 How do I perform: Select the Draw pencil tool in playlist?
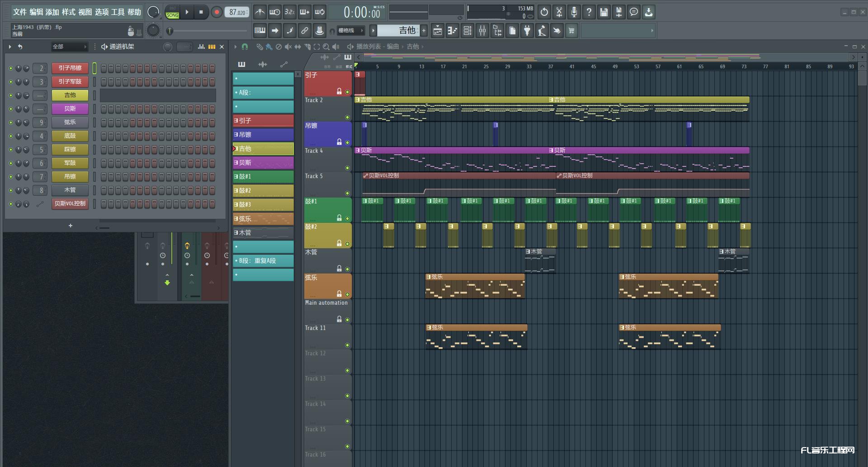click(x=259, y=47)
